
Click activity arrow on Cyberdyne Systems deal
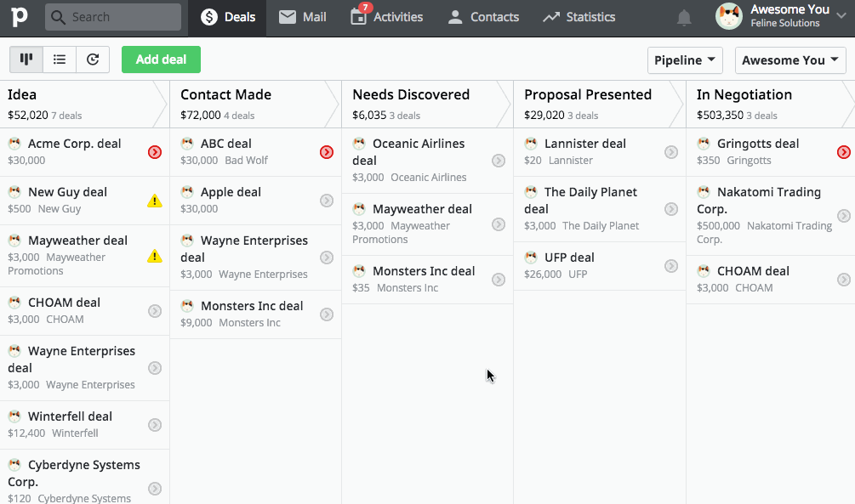[155, 489]
